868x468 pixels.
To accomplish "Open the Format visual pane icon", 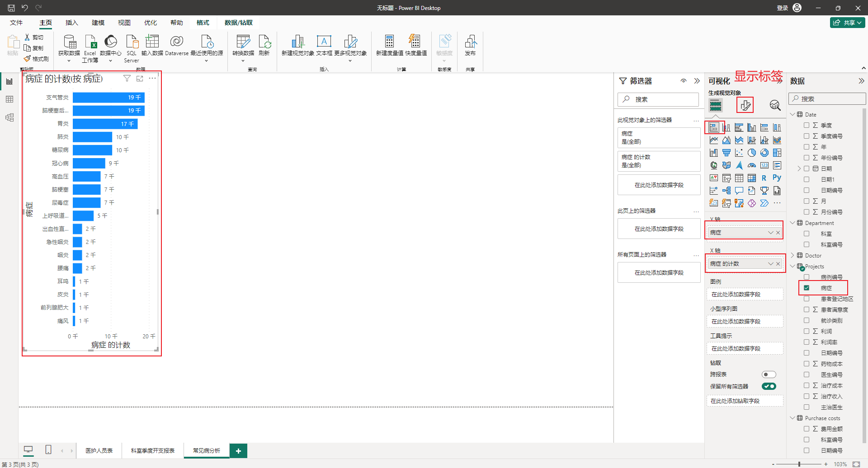I will coord(745,105).
